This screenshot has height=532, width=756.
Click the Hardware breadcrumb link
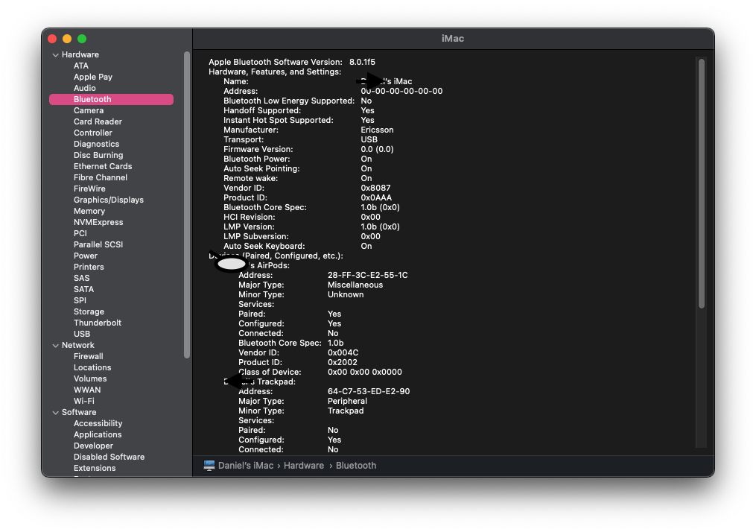[303, 465]
